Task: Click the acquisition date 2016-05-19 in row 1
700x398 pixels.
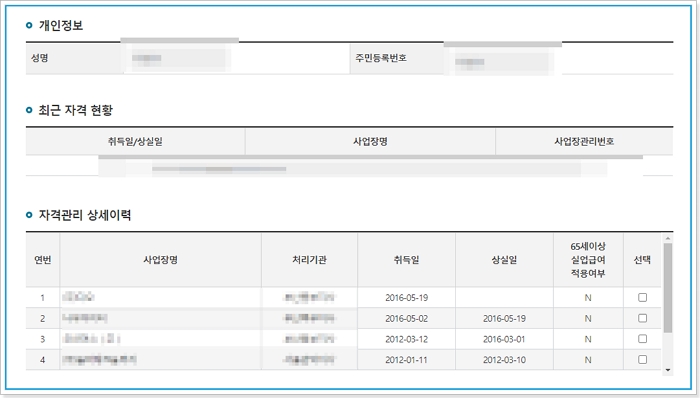Action: pos(406,298)
